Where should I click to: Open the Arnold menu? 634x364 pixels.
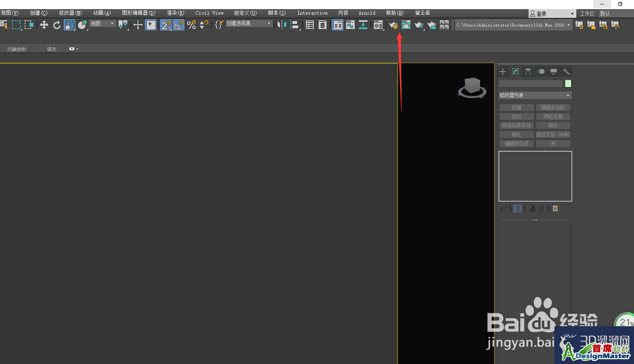point(367,13)
